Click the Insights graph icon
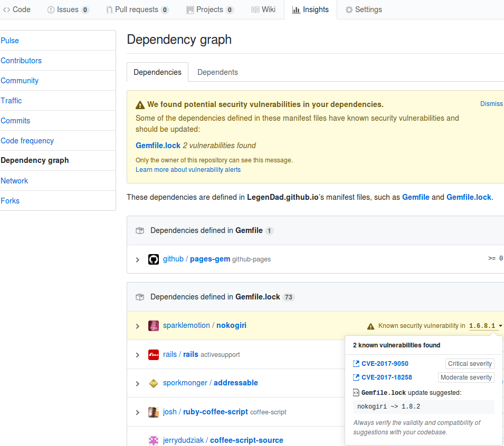This screenshot has width=504, height=446. point(296,10)
